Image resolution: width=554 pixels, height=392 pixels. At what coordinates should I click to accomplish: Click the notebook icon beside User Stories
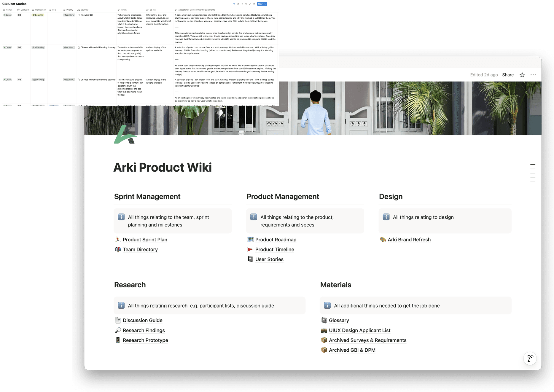250,259
